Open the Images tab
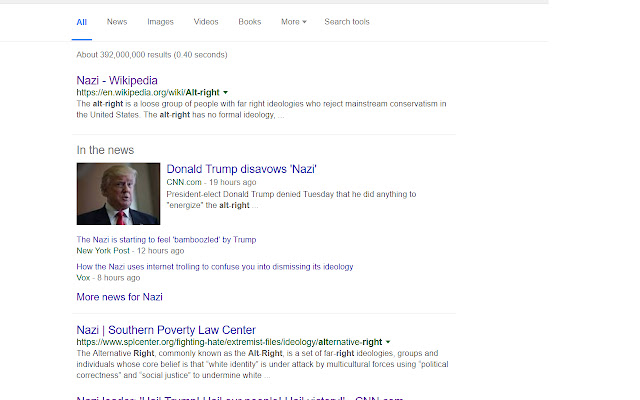Image resolution: width=640 pixels, height=400 pixels. (160, 22)
